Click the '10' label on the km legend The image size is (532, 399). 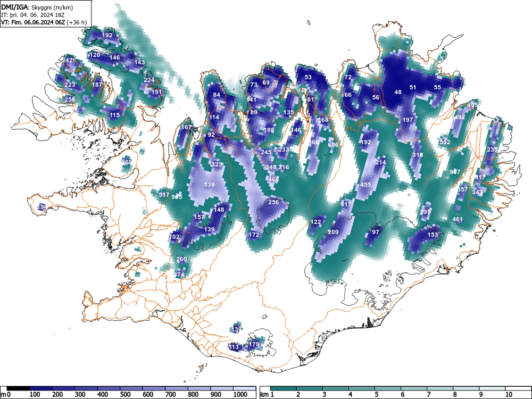coord(509,395)
